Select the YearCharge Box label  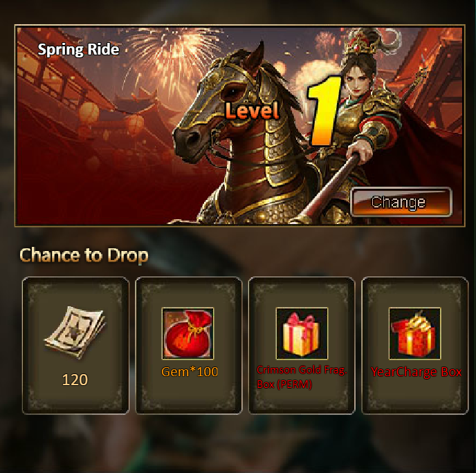416,372
